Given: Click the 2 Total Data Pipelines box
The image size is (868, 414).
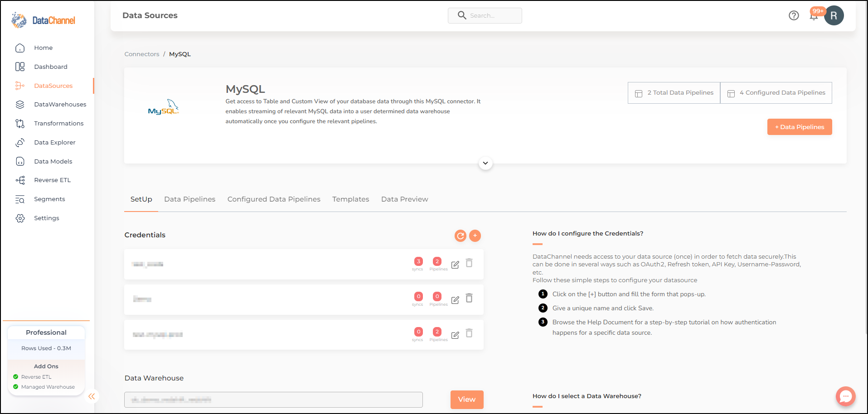Looking at the screenshot, I should 674,93.
